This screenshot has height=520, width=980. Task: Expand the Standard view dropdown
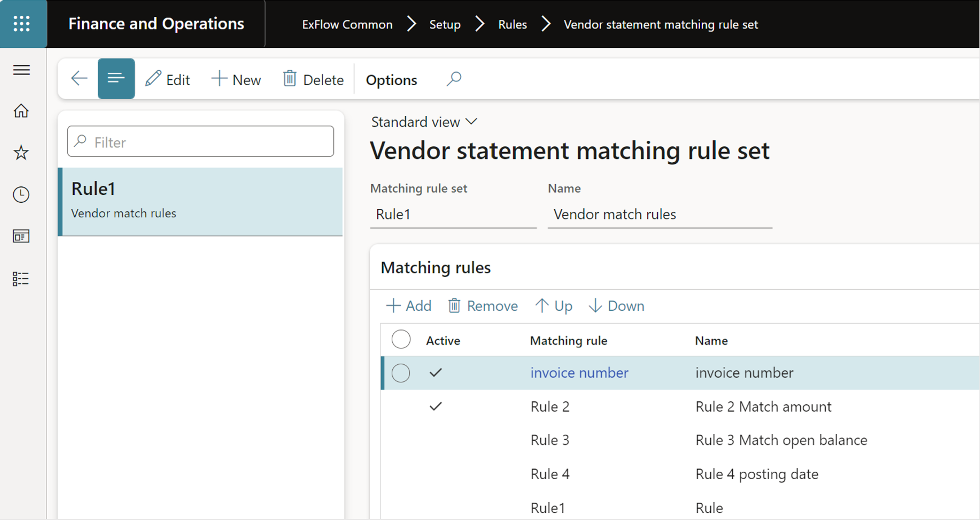pyautogui.click(x=424, y=122)
